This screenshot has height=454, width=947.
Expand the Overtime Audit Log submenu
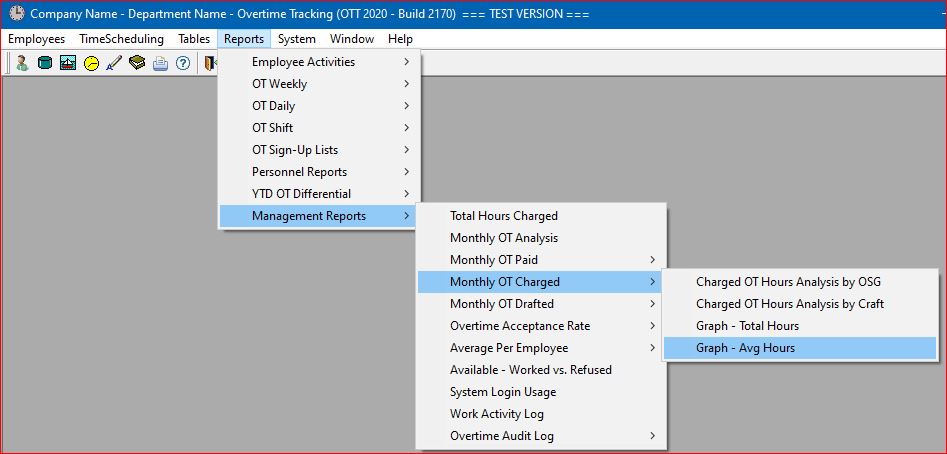tap(541, 435)
